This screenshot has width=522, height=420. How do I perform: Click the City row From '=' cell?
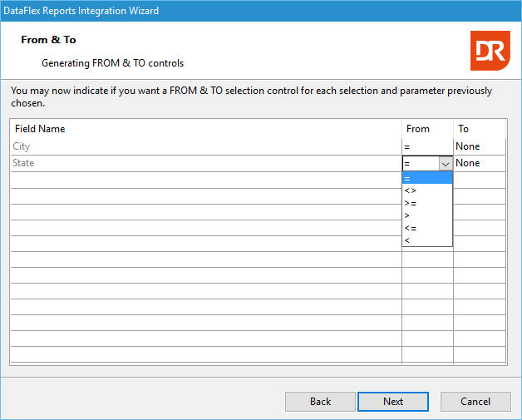coord(427,146)
